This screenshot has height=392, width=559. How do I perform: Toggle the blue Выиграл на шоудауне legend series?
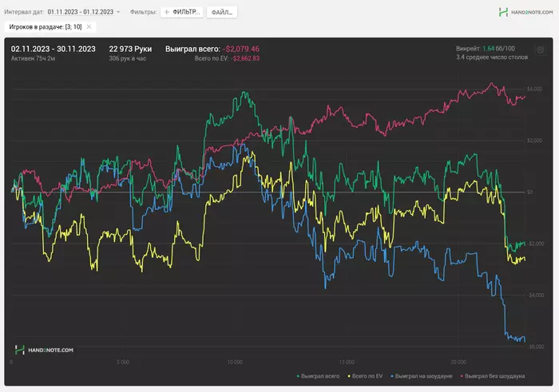pyautogui.click(x=424, y=375)
